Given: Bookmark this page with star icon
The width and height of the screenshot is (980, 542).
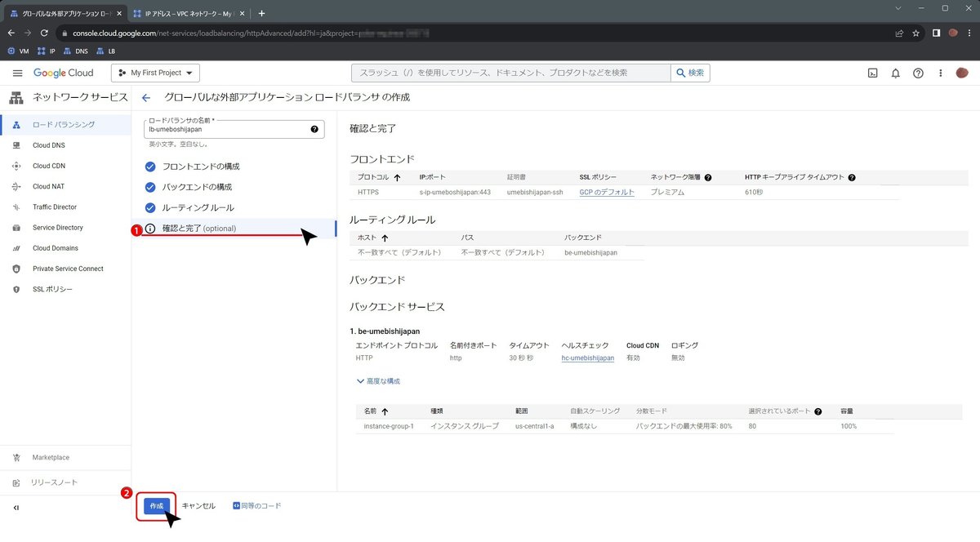Looking at the screenshot, I should click(x=916, y=33).
